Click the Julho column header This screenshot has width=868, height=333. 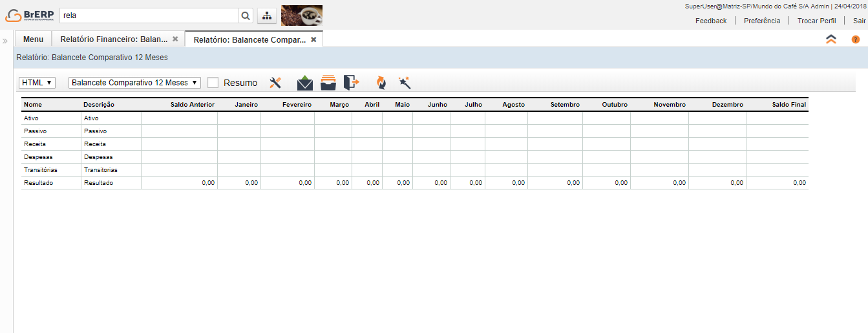tap(473, 104)
